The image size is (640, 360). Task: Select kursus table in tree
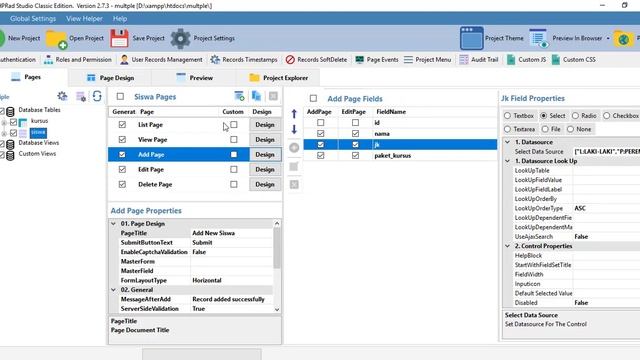pyautogui.click(x=40, y=121)
